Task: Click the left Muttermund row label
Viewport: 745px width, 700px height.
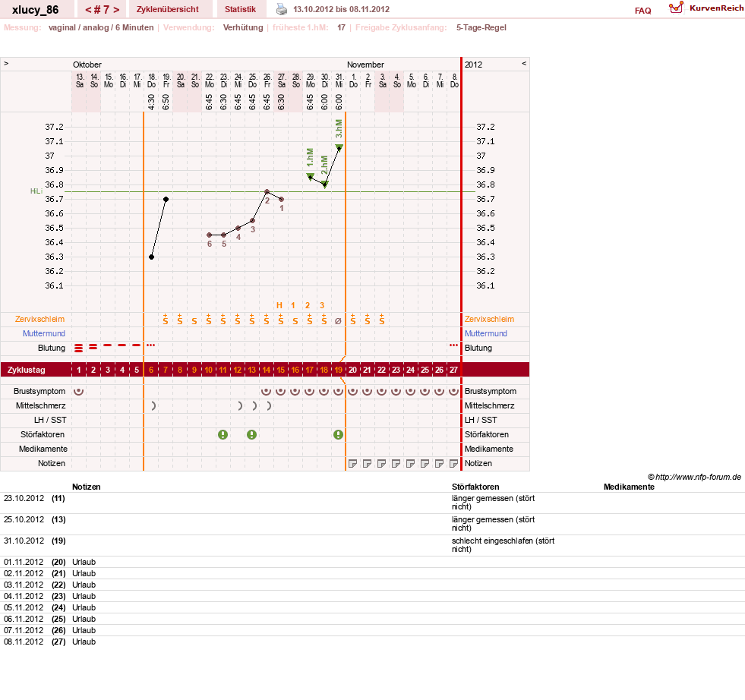Action: [x=44, y=333]
